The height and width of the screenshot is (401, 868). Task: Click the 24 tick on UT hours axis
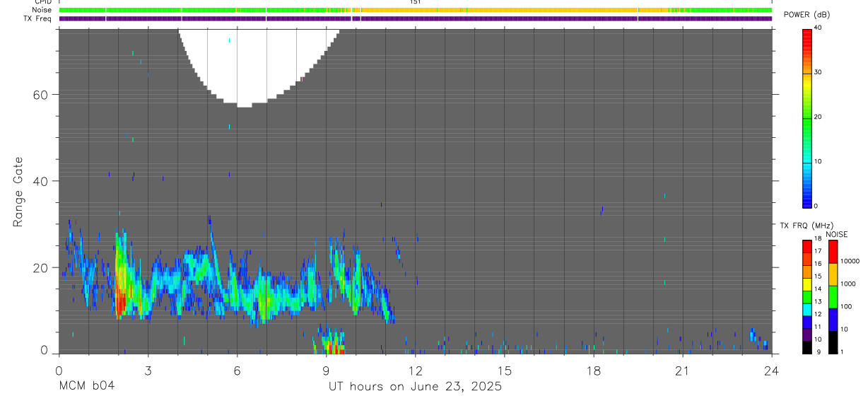coord(772,371)
